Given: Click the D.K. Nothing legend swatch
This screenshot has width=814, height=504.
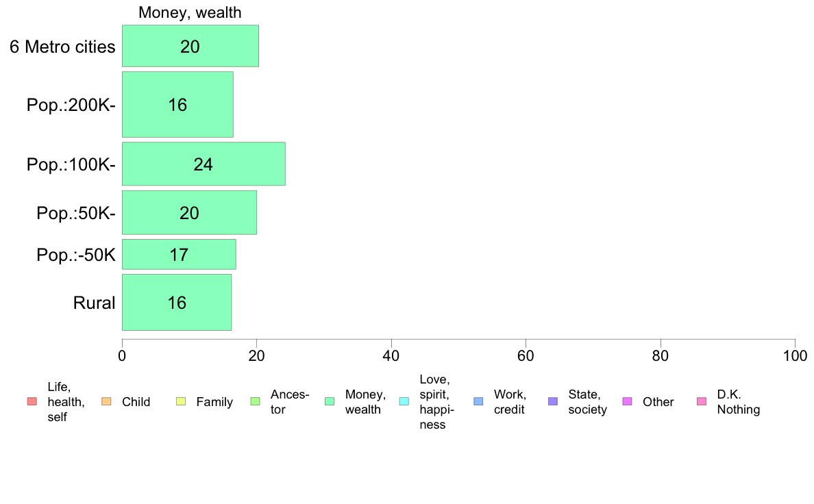Looking at the screenshot, I should (702, 401).
